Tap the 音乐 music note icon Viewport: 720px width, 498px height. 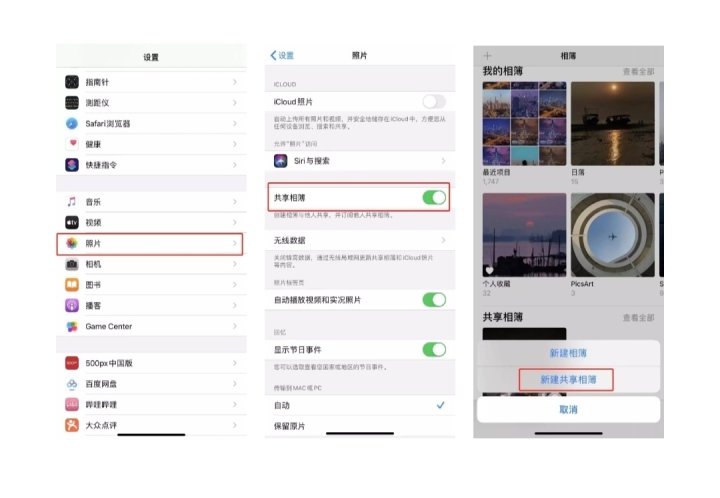72,201
